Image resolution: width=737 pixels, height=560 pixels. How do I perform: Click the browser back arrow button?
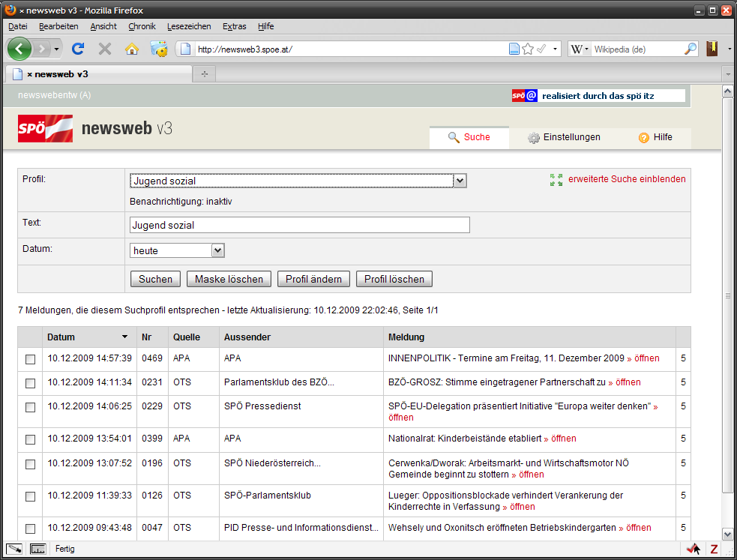(x=19, y=49)
